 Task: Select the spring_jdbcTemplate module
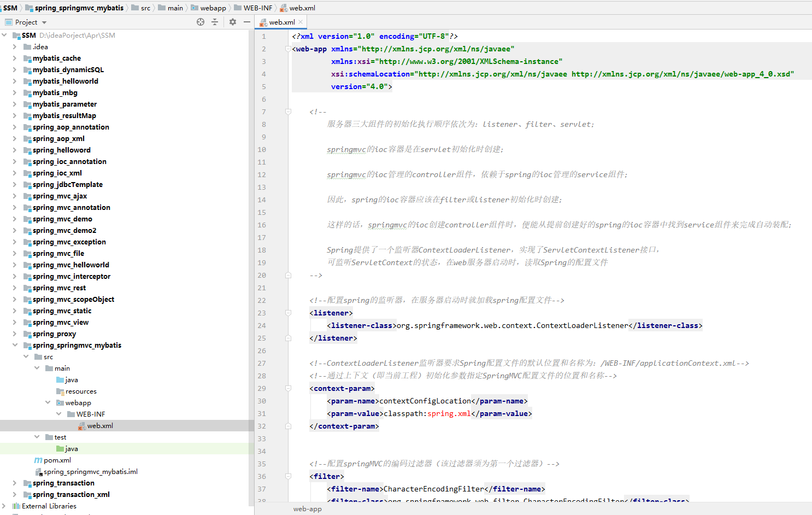67,184
